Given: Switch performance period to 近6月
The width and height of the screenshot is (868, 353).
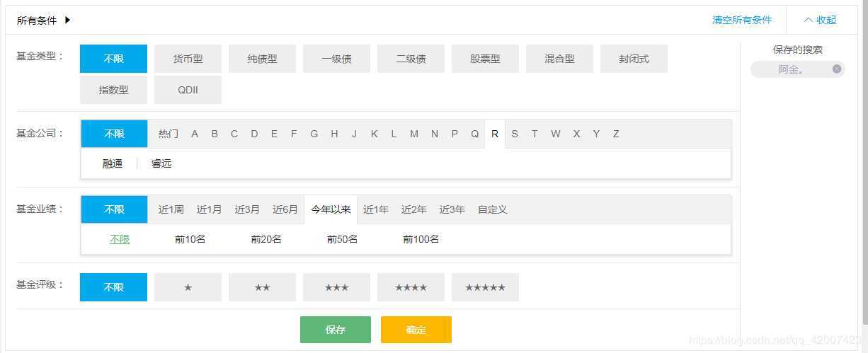Looking at the screenshot, I should (x=285, y=209).
